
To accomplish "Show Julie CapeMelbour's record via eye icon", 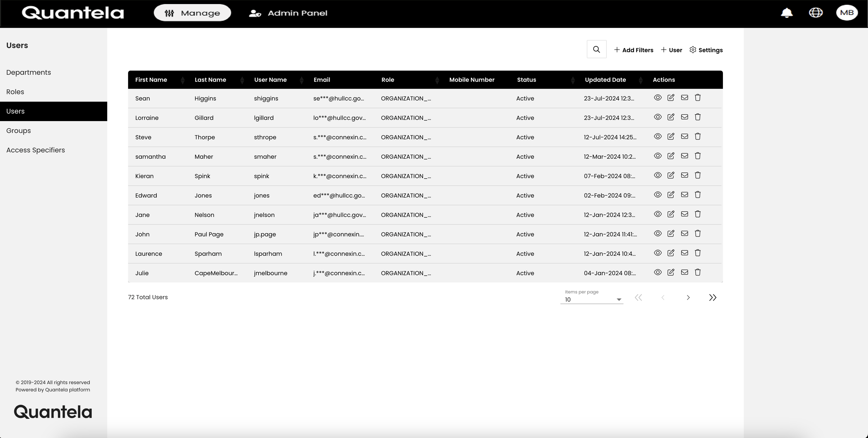I will click(x=657, y=272).
